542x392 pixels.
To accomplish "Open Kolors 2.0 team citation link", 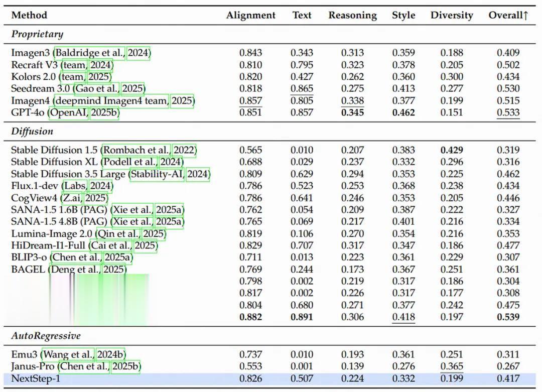I will (x=73, y=77).
